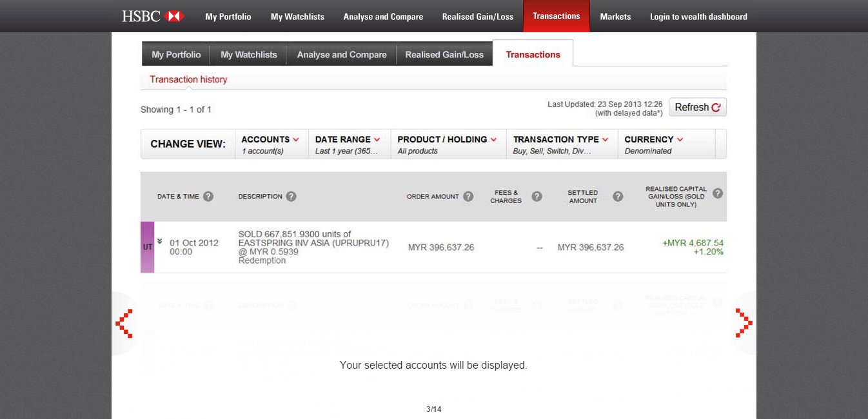The image size is (868, 419).
Task: Click help icon next to Settled Amount
Action: click(618, 197)
